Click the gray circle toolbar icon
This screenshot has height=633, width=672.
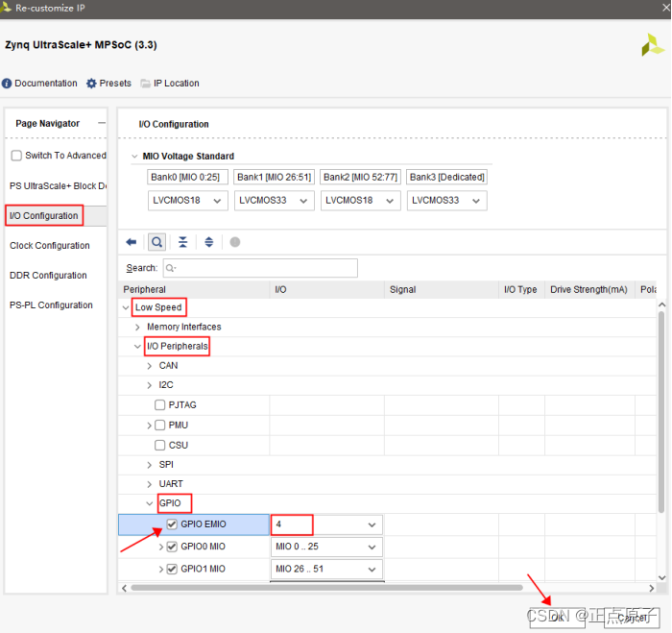point(235,242)
